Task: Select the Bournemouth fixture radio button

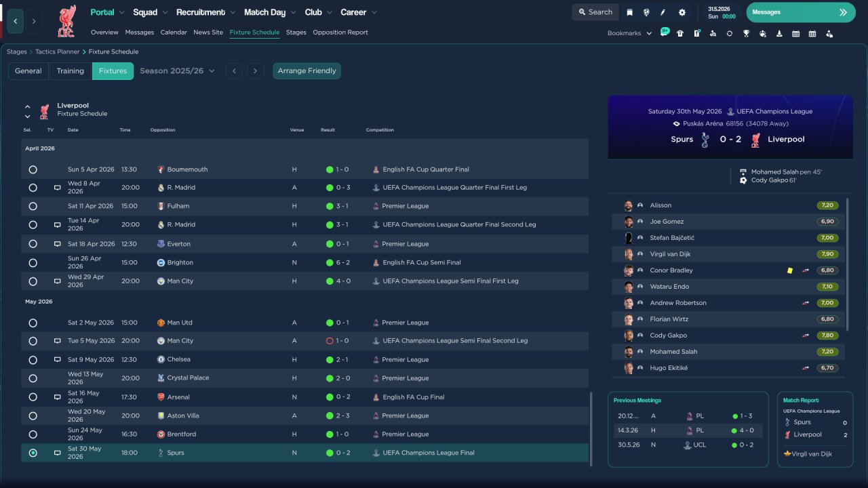Action: (33, 169)
